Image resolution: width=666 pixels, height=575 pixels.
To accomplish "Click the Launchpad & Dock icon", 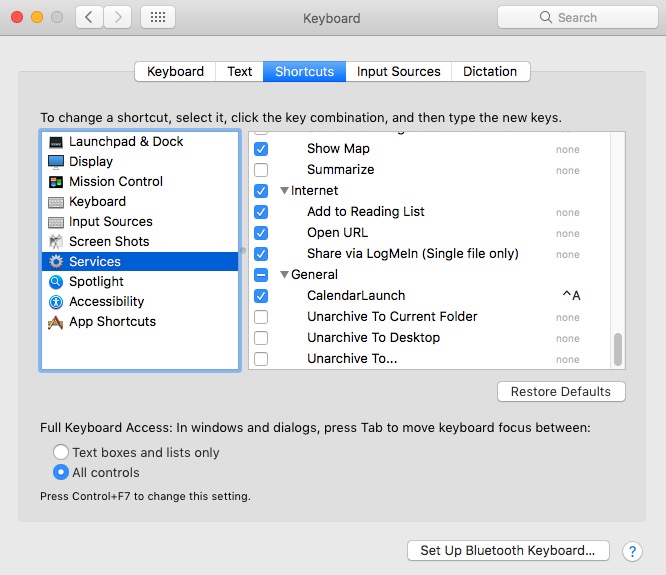I will [56, 142].
